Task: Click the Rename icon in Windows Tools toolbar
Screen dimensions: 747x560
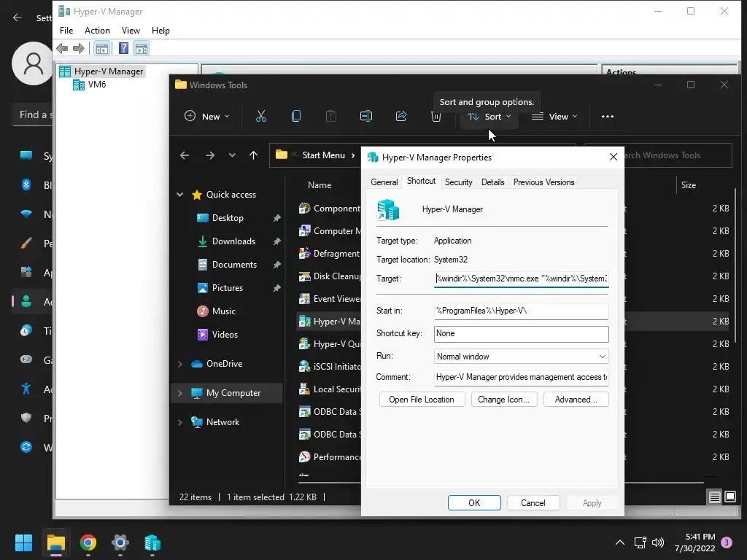Action: (x=366, y=116)
